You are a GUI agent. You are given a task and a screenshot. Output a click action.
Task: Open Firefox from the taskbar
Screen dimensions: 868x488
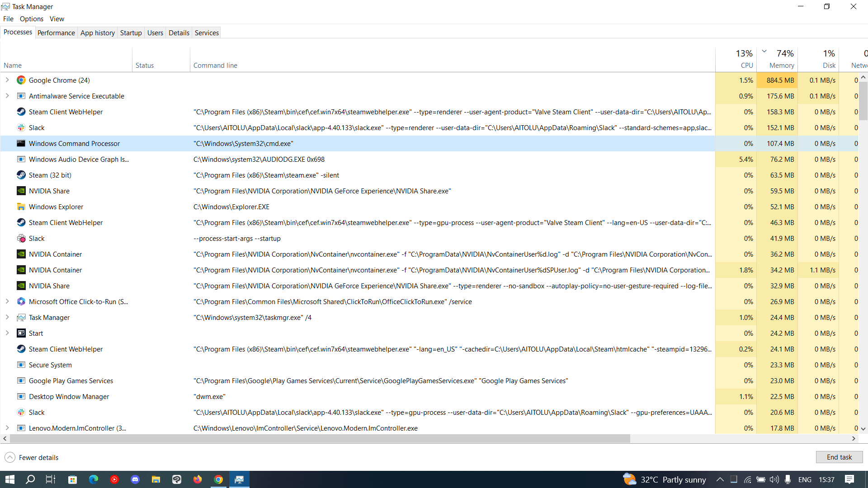[198, 479]
